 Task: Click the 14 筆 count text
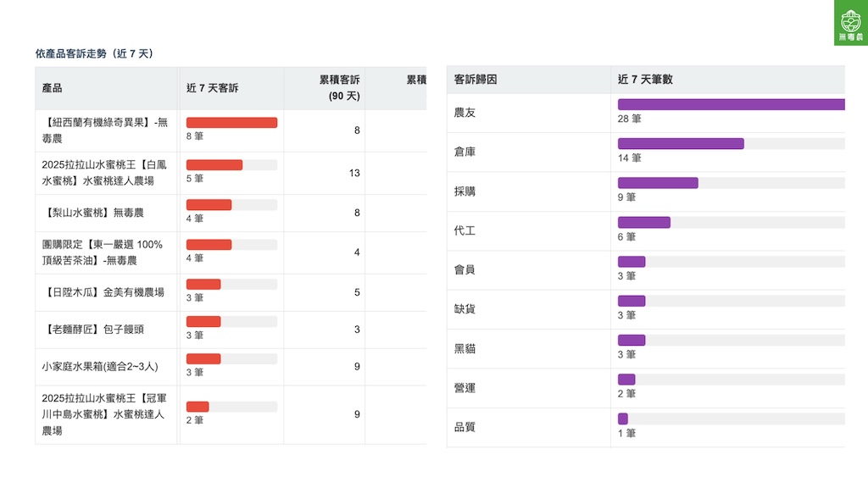point(630,158)
